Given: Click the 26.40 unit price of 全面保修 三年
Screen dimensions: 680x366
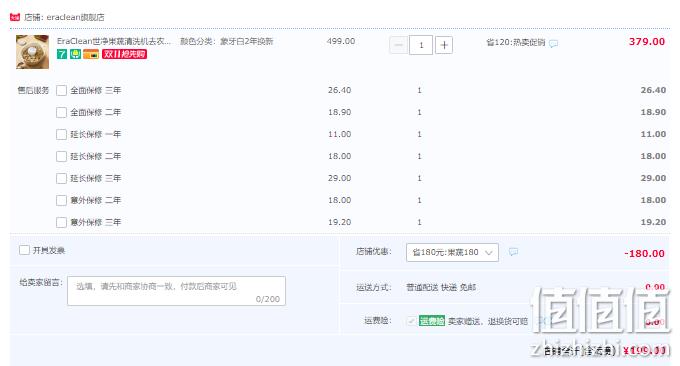Looking at the screenshot, I should (x=340, y=90).
